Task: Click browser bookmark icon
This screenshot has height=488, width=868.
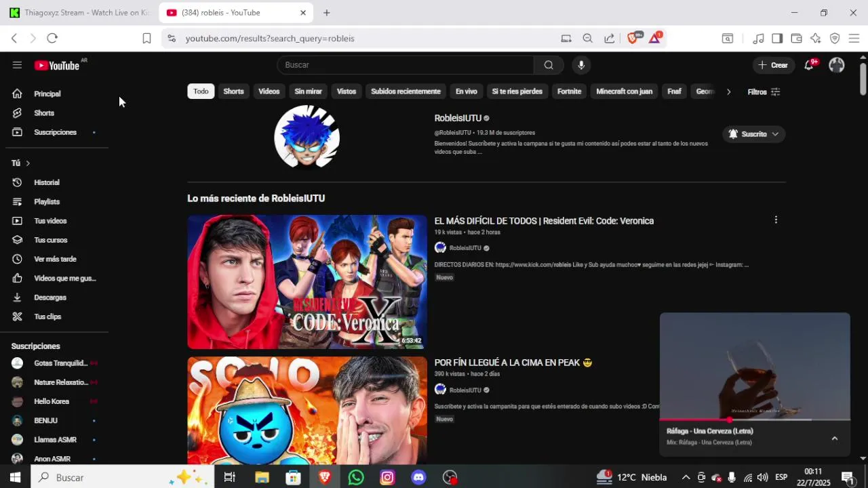Action: pyautogui.click(x=146, y=39)
